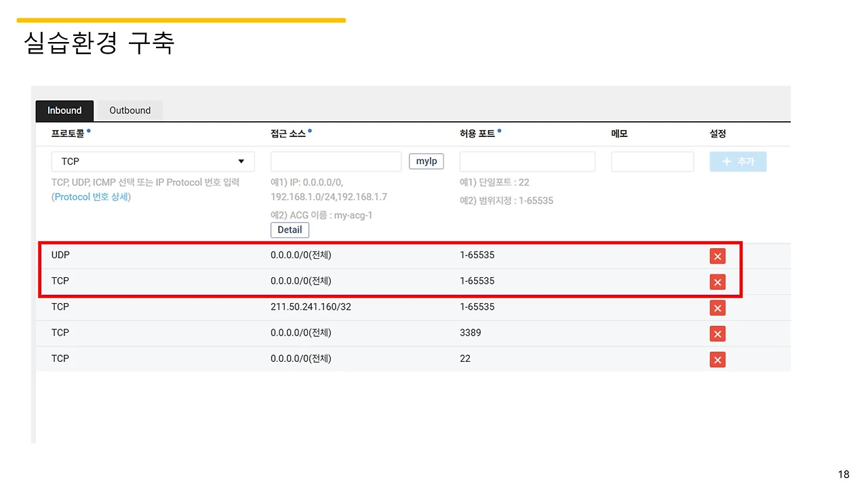The height and width of the screenshot is (488, 868).
Task: Delete the rule for source 211.50.241.160/32
Action: click(717, 308)
